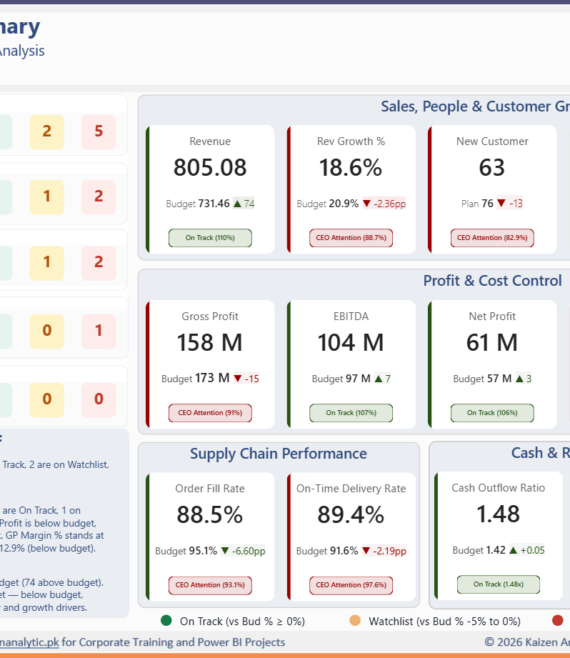Image resolution: width=570 pixels, height=658 pixels.
Task: Click the red attention count 0 badge
Action: [99, 399]
